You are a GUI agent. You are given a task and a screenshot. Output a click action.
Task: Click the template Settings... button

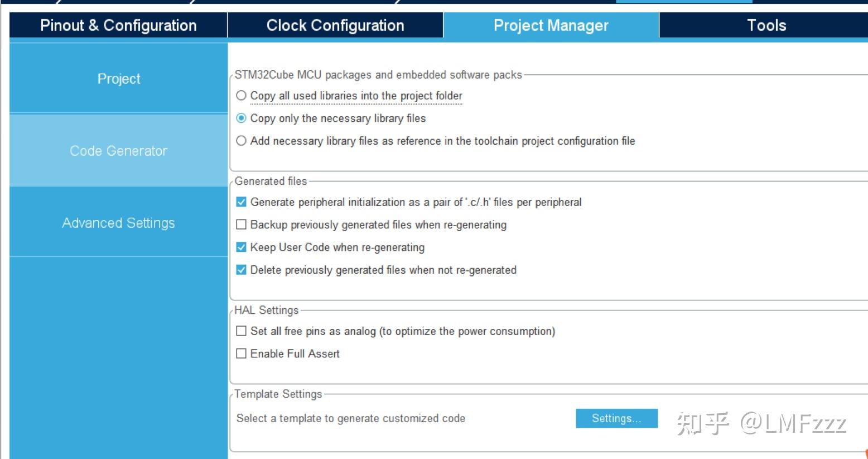[616, 418]
